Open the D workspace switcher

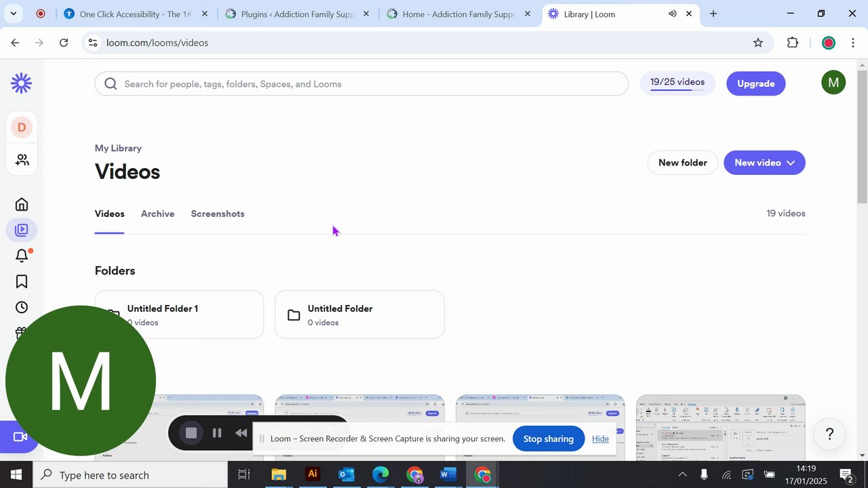click(x=22, y=127)
